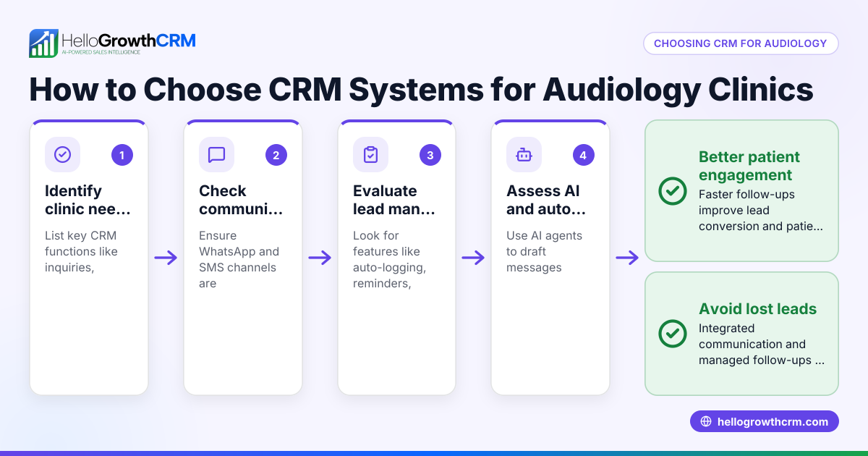Click the clipboard check icon in step 3 card

click(x=370, y=154)
